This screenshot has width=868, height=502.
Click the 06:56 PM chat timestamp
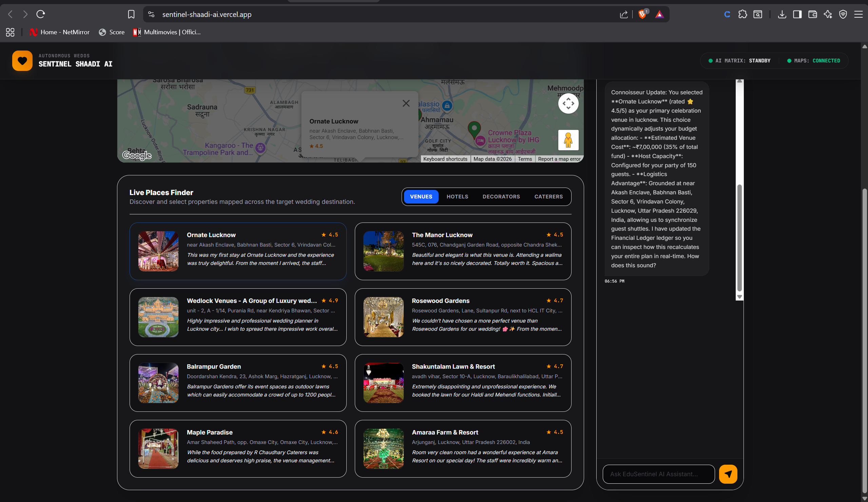[615, 281]
